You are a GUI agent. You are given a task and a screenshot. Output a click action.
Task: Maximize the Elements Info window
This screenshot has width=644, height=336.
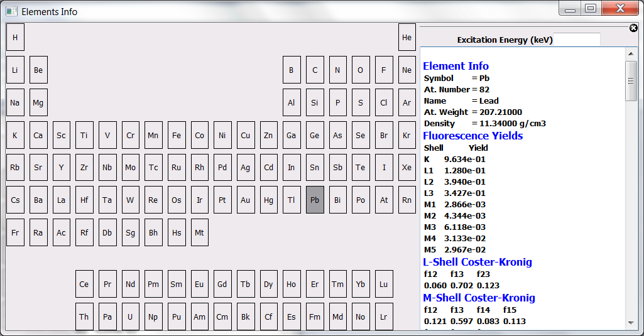[x=590, y=9]
